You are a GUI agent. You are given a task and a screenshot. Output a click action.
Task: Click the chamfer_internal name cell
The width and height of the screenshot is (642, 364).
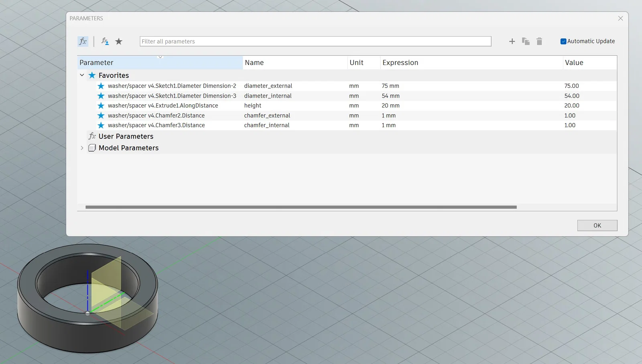click(x=267, y=125)
